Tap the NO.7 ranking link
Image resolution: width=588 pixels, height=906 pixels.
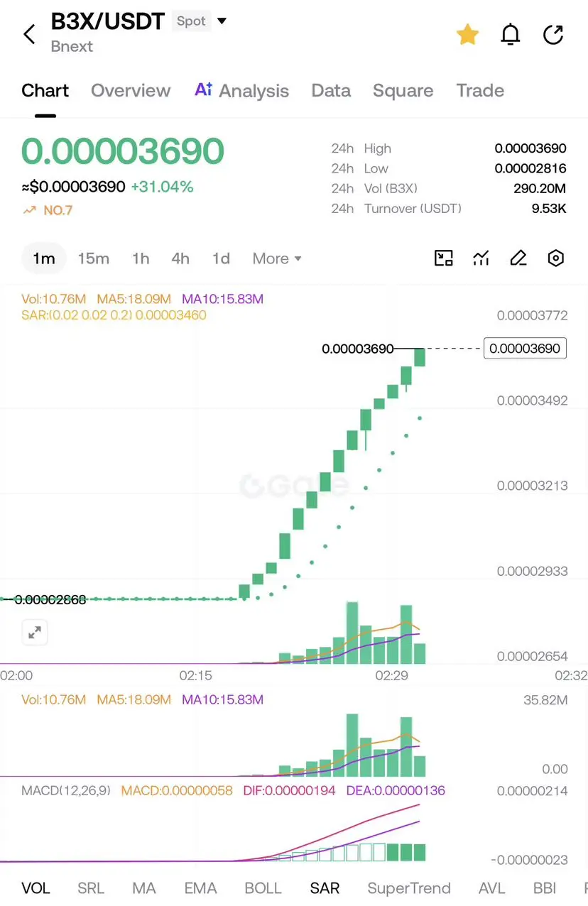(48, 210)
